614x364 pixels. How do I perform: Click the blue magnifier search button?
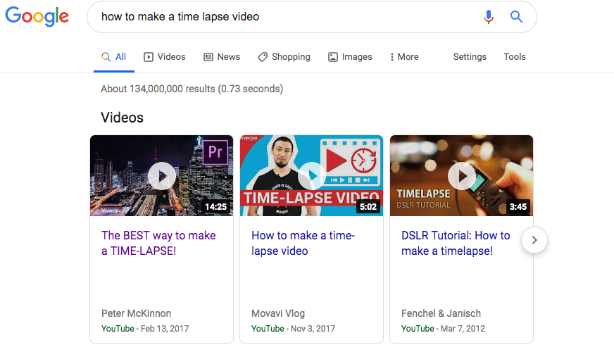click(516, 17)
